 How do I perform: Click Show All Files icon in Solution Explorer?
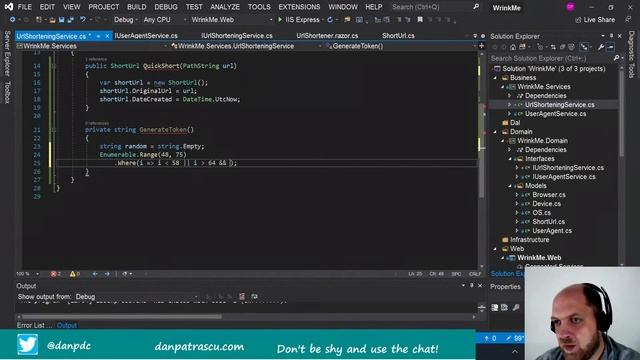(x=571, y=47)
